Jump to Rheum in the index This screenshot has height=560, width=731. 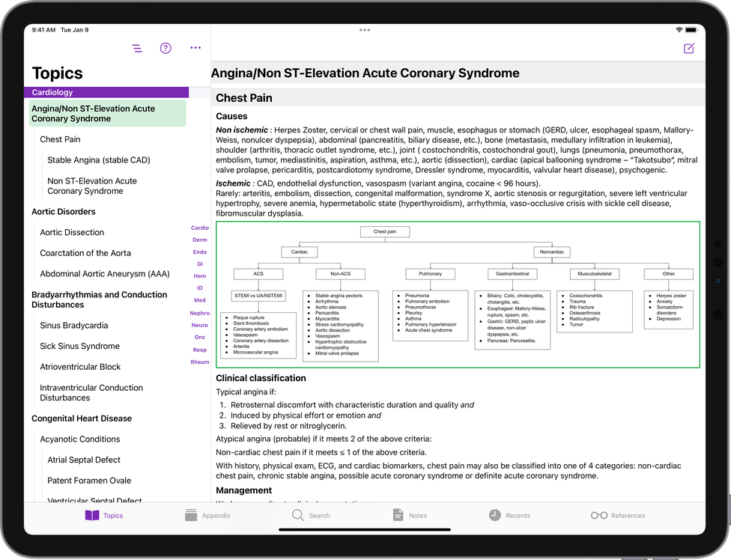pos(199,362)
